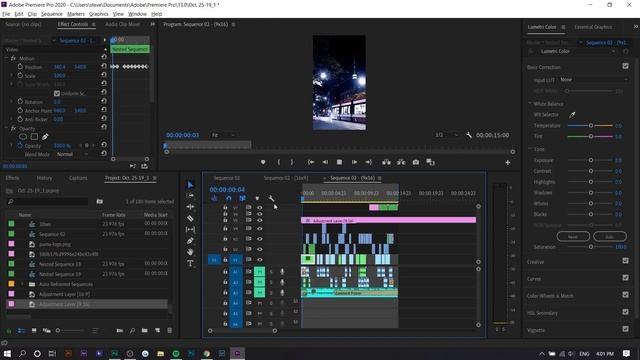This screenshot has height=360, width=640.
Task: Click the free draw bezier mask pen
Action: 45,137
